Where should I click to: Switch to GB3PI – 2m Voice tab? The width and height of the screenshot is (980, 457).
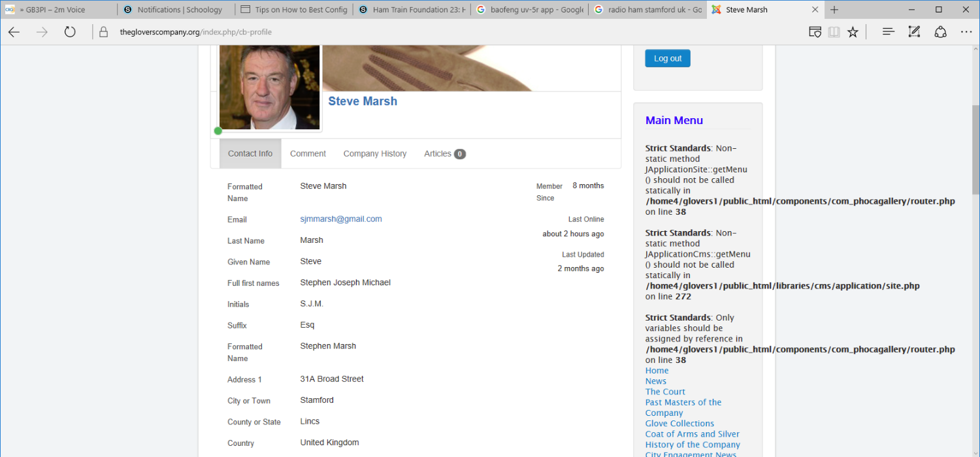59,10
